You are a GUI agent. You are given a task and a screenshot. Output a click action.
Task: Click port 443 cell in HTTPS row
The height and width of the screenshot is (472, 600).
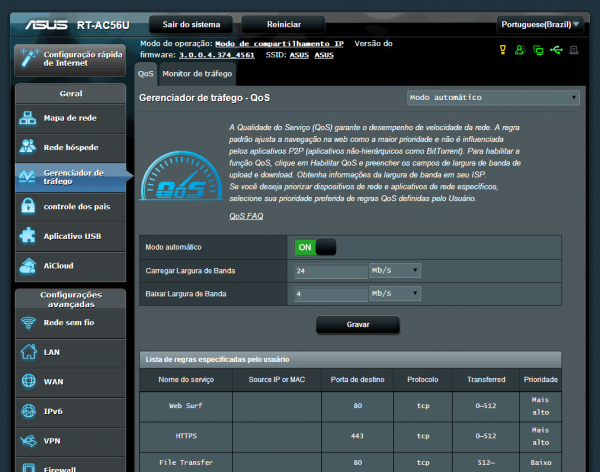[x=357, y=436]
